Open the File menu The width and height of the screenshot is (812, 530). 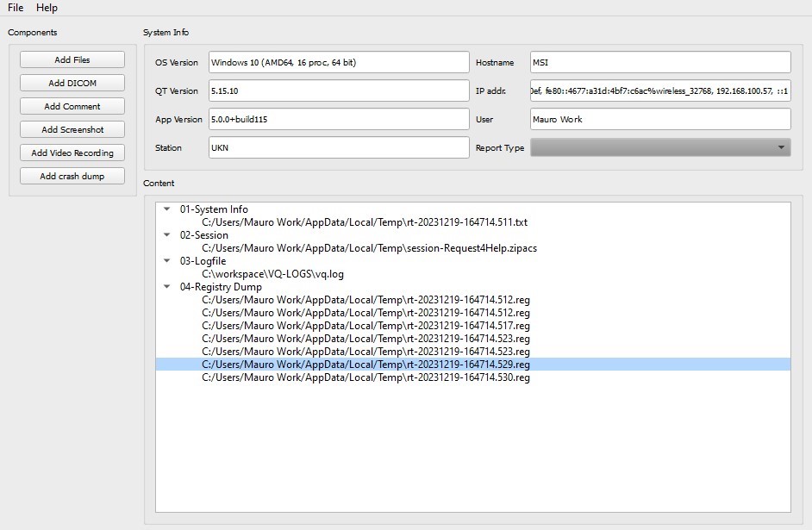tap(16, 8)
